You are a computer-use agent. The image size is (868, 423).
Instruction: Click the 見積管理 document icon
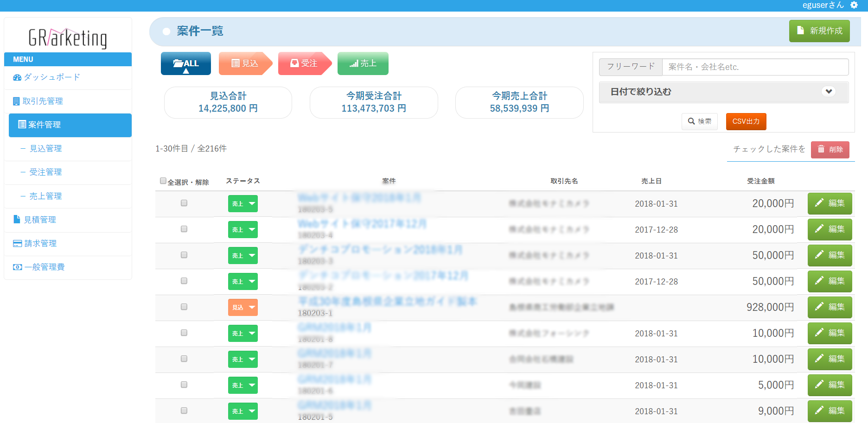(x=17, y=220)
